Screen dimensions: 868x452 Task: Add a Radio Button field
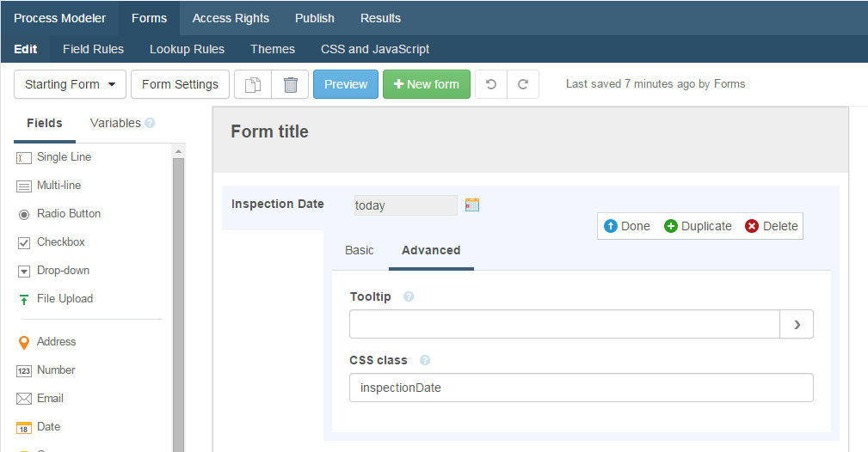68,214
